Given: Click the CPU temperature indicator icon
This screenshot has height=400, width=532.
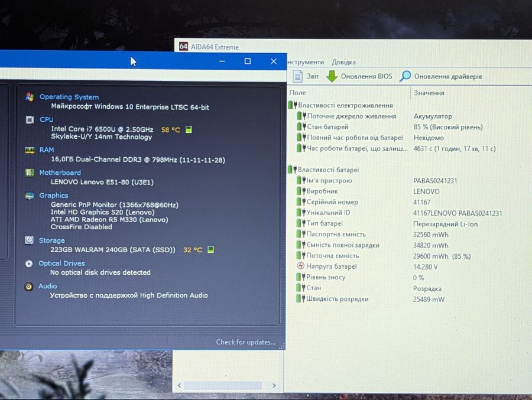Looking at the screenshot, I should click(x=189, y=129).
